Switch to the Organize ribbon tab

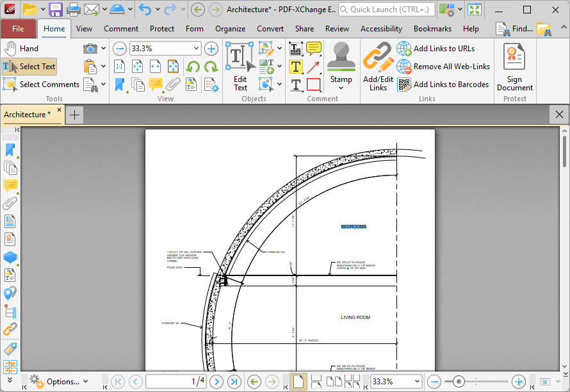point(230,29)
